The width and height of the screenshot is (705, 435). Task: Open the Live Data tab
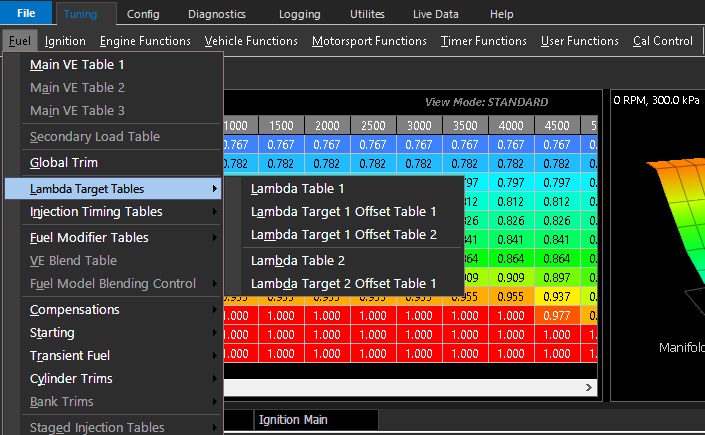(x=436, y=14)
